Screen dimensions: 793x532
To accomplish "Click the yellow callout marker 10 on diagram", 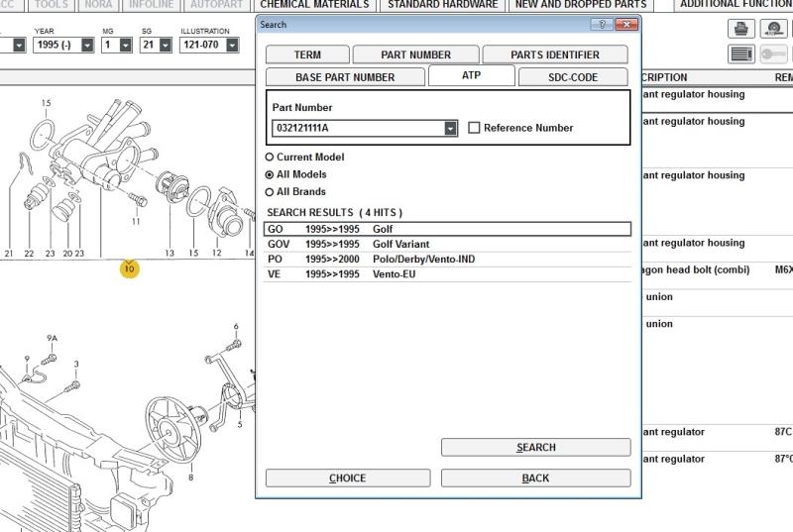I will [129, 267].
